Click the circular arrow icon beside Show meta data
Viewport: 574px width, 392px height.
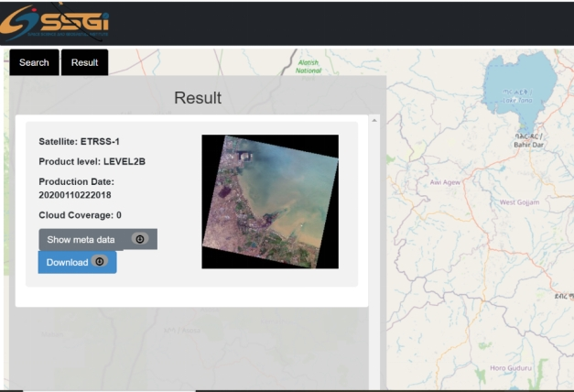click(139, 239)
